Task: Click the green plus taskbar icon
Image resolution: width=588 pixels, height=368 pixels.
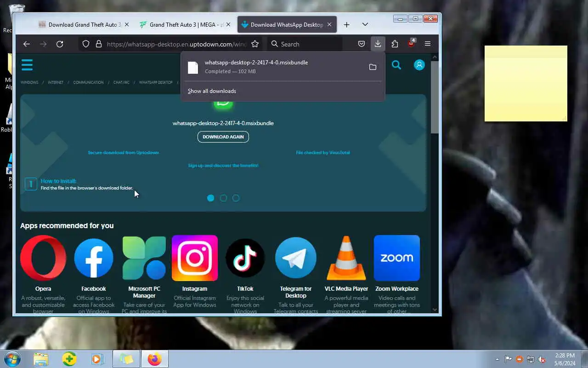Action: click(x=69, y=359)
